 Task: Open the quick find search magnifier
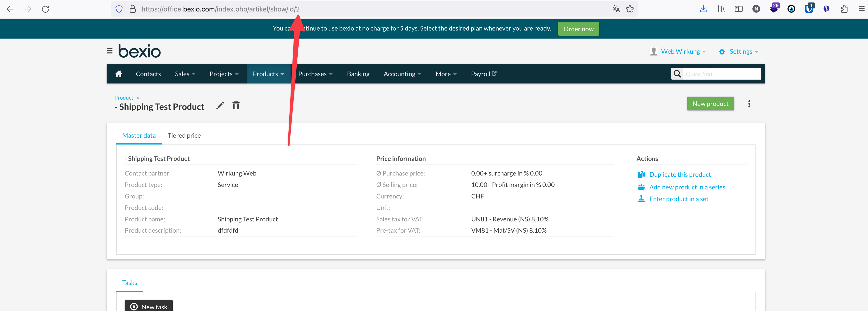(x=677, y=73)
